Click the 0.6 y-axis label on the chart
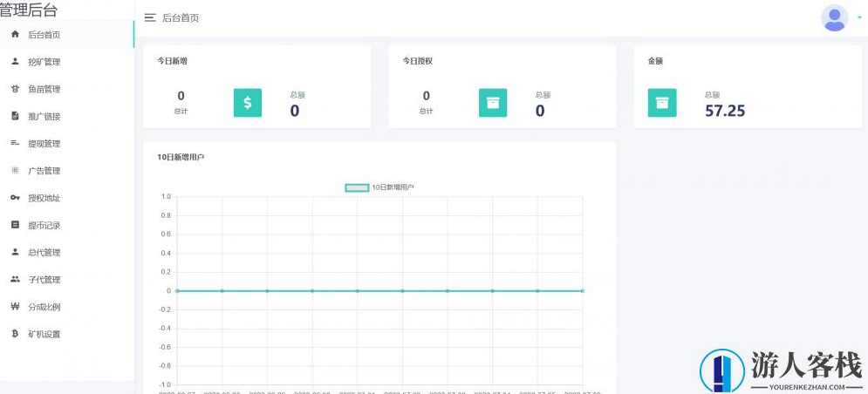 (x=166, y=234)
